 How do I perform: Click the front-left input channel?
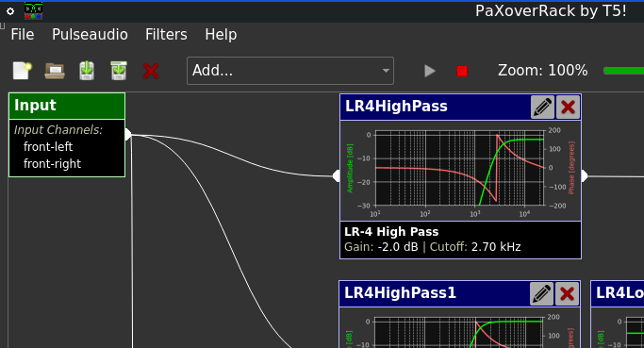click(x=48, y=147)
